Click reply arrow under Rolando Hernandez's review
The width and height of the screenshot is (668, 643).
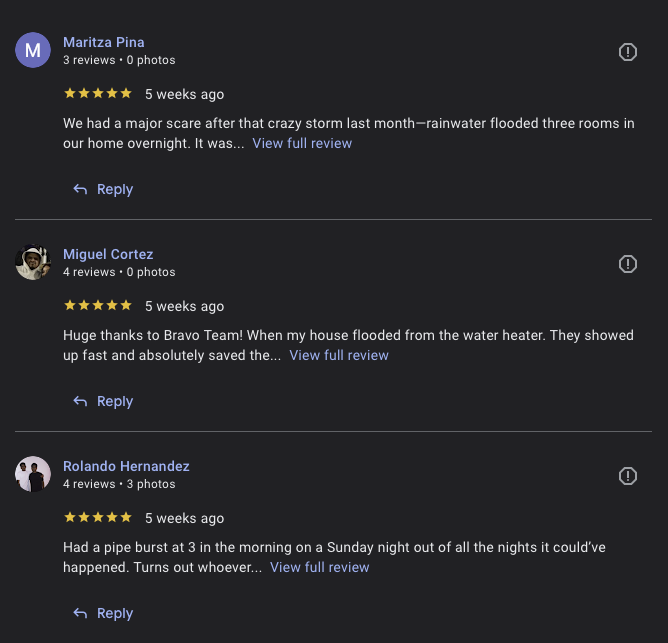[81, 613]
